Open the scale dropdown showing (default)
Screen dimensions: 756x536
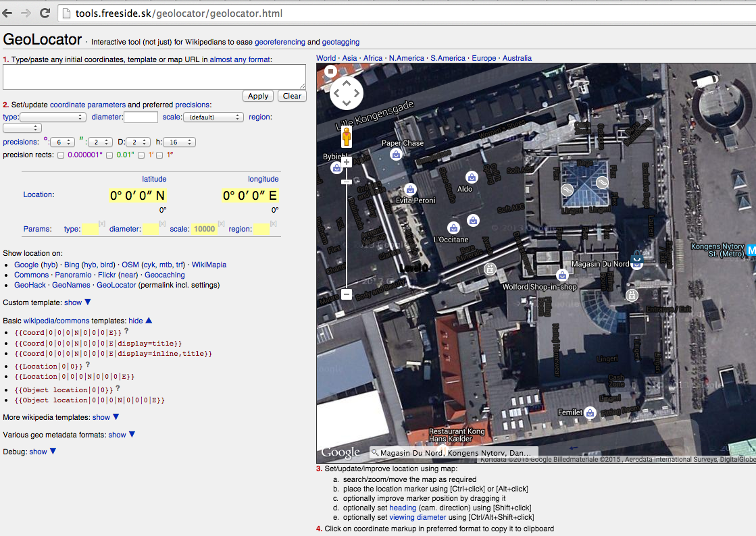coord(213,117)
